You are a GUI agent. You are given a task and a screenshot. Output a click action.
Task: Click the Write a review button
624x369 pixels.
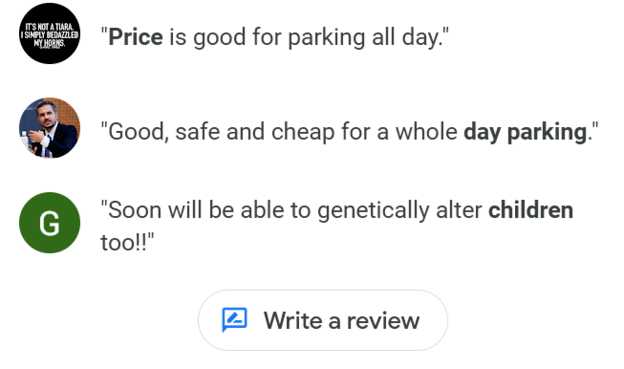(323, 320)
